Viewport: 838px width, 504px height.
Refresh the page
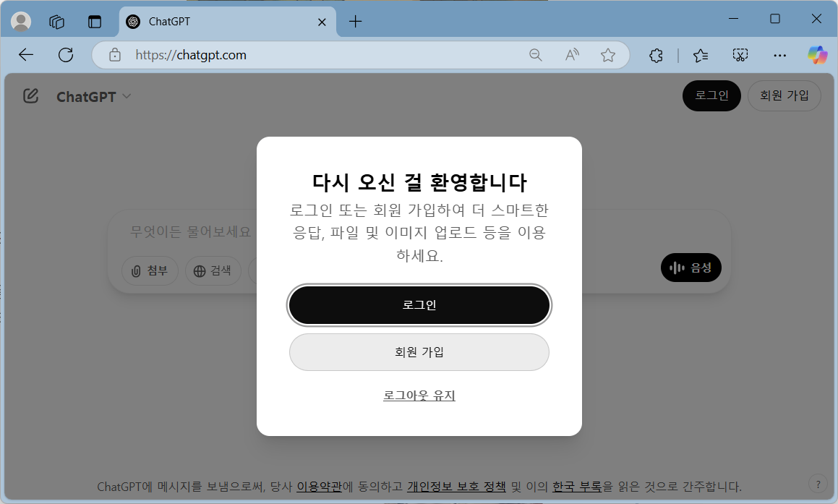66,54
